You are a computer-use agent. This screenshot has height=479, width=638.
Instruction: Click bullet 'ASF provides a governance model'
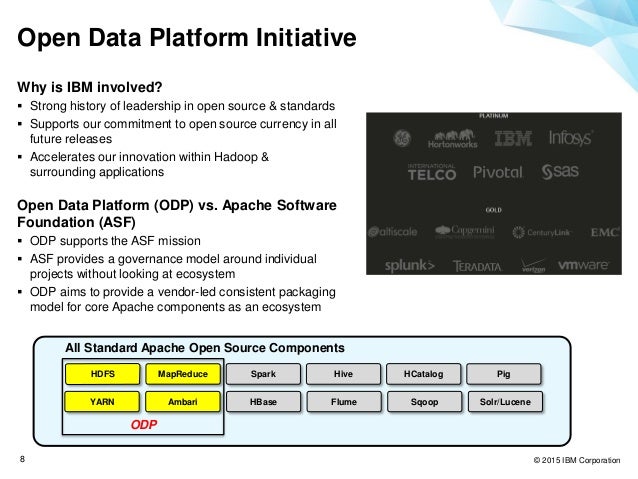click(x=173, y=266)
